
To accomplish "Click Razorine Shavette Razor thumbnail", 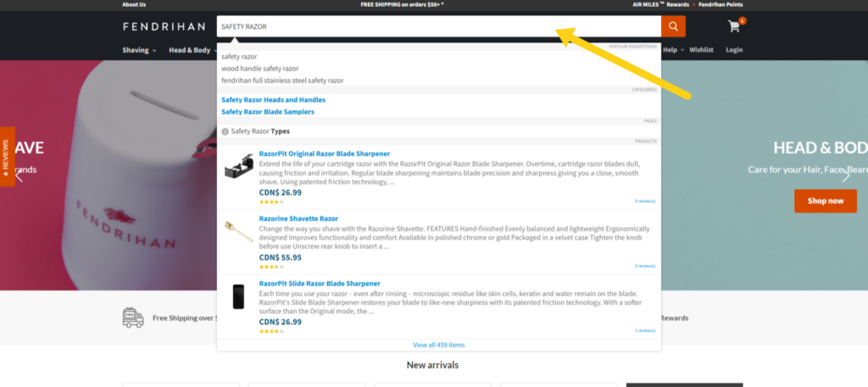I will [x=238, y=231].
